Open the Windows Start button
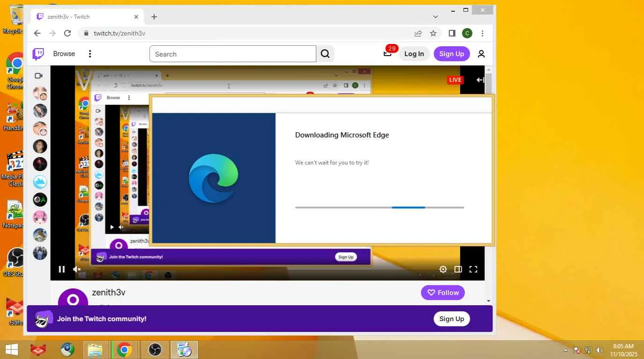 click(11, 350)
